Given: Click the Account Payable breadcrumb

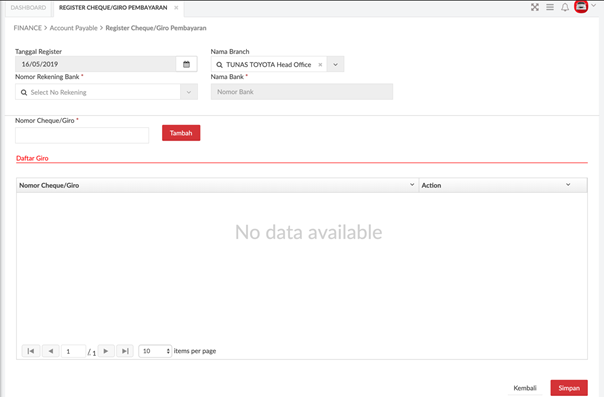Looking at the screenshot, I should 74,28.
